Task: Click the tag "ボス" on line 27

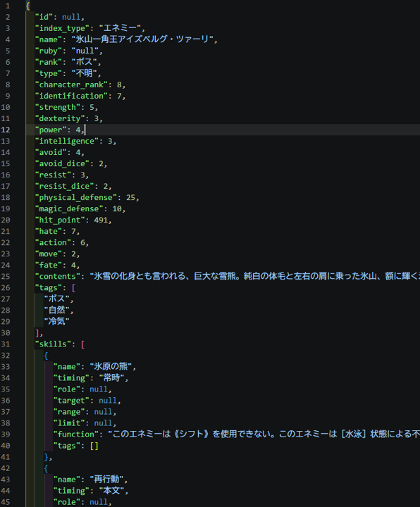Action: click(x=56, y=299)
